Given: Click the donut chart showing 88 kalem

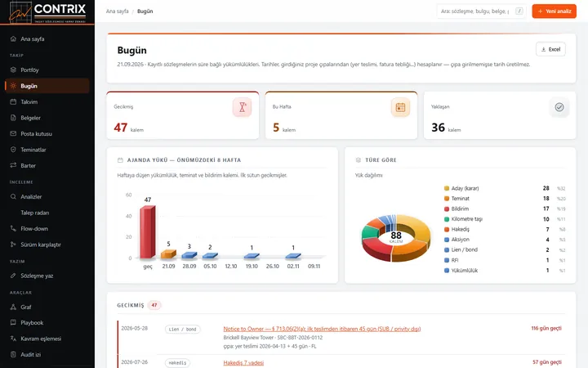Looking at the screenshot, I should [396, 237].
